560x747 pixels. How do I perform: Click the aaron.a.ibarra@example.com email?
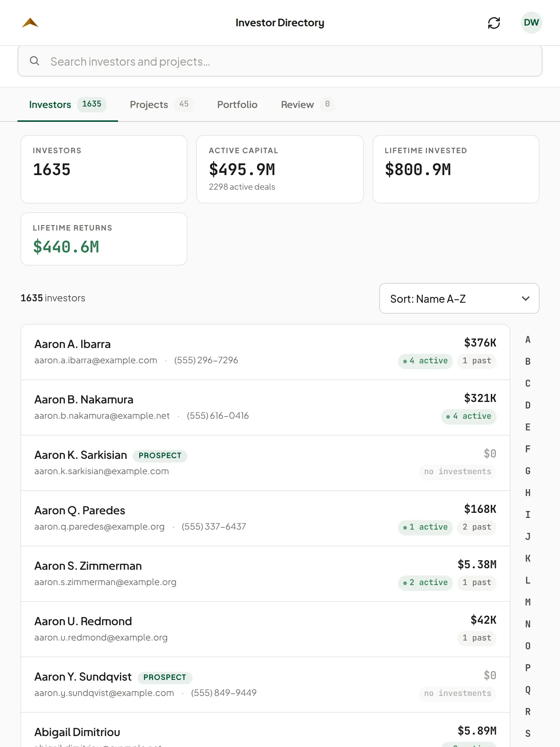pos(96,360)
